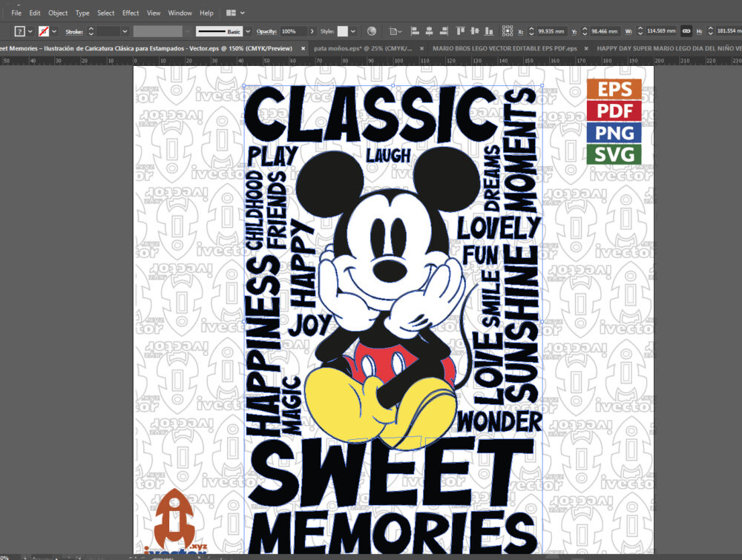Expand the arrange documents dropdown arrow
The width and height of the screenshot is (742, 560).
click(x=243, y=13)
